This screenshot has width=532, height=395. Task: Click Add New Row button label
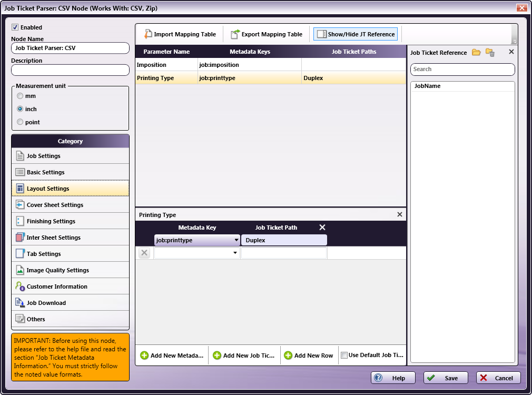(313, 355)
